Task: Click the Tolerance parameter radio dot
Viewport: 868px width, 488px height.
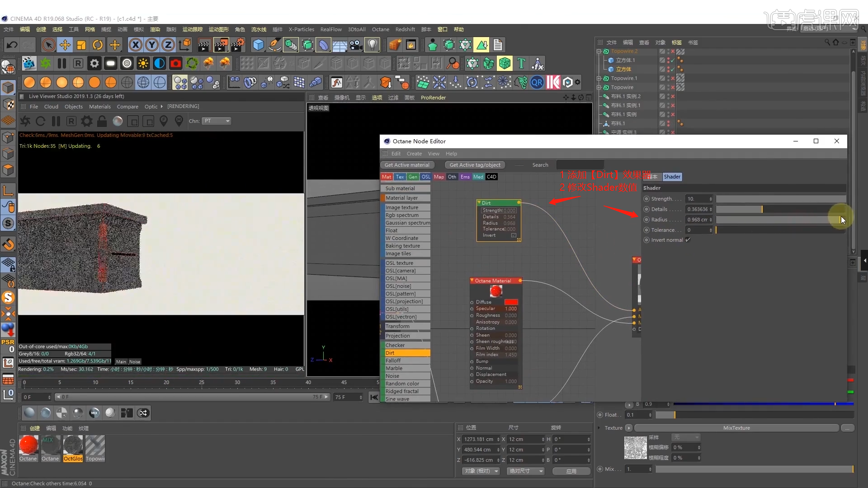Action: point(646,230)
